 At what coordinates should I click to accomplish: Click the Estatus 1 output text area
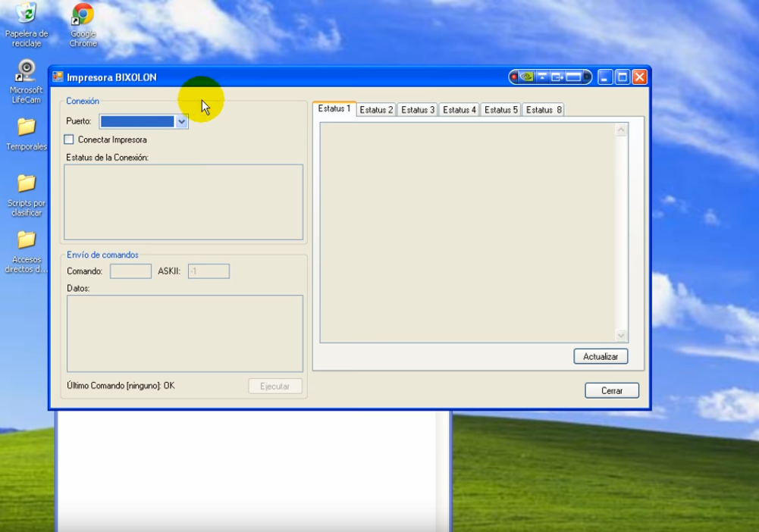(468, 233)
